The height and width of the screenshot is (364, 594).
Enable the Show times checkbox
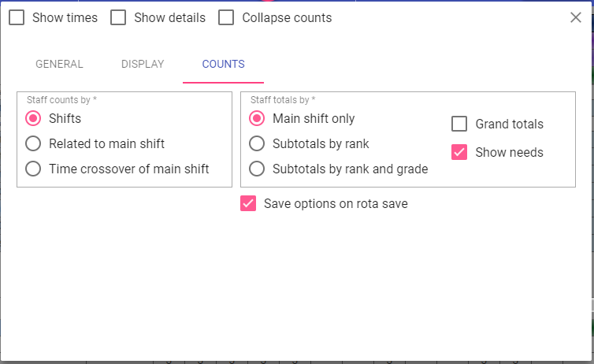click(x=17, y=17)
